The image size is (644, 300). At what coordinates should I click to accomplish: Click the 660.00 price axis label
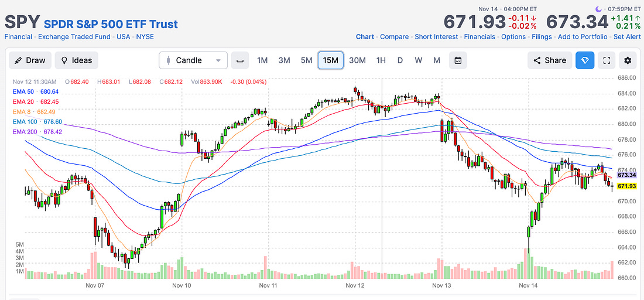pos(627,277)
